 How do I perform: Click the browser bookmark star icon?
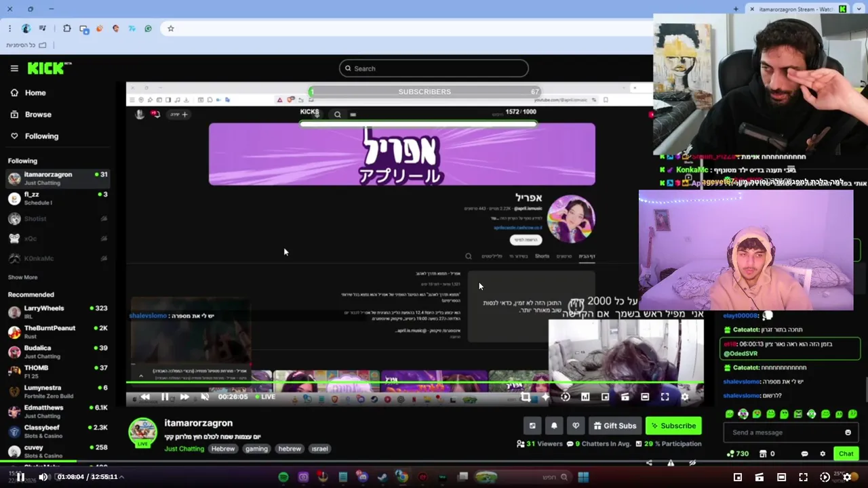pyautogui.click(x=171, y=28)
